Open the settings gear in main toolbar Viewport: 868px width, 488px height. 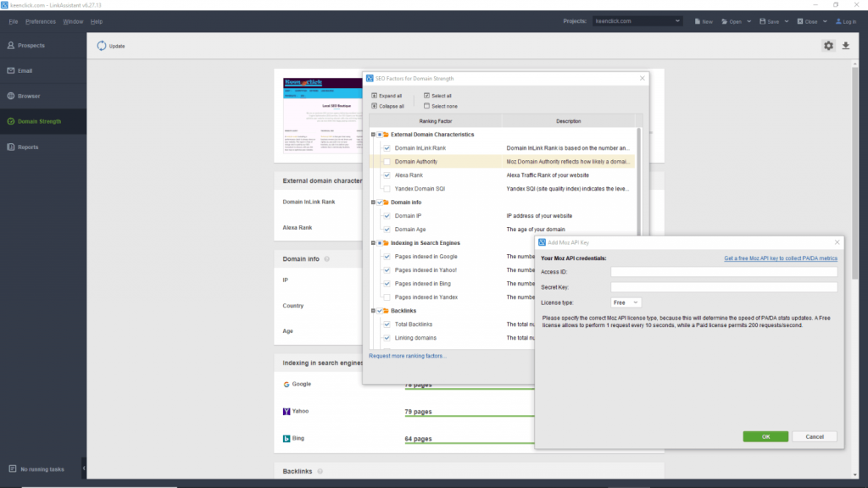pos(828,46)
